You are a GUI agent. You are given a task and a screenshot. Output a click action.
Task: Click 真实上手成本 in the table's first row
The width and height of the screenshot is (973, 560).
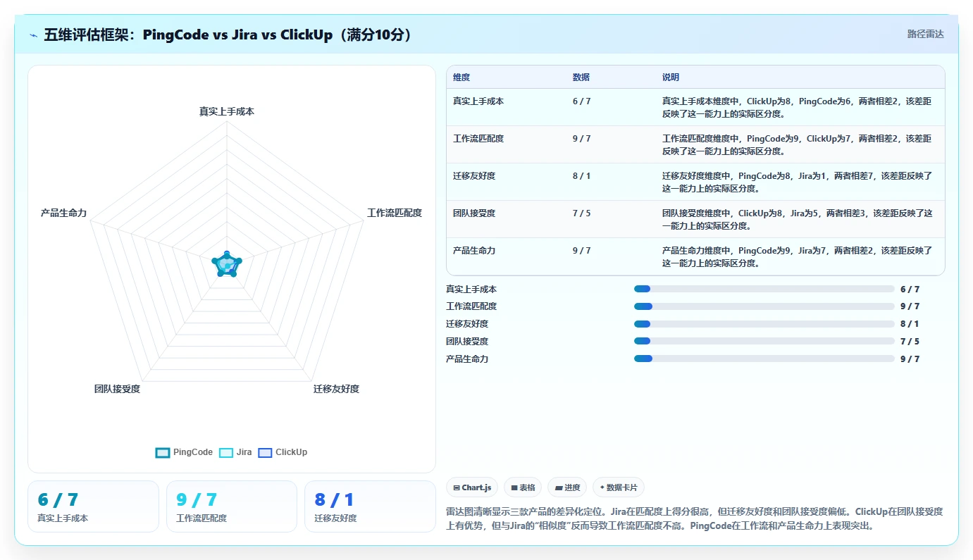[478, 101]
